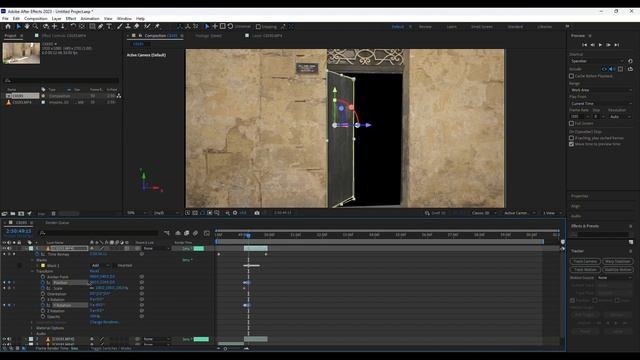Open the Play From Current Time dropdown
640x360 pixels.
[x=601, y=104]
